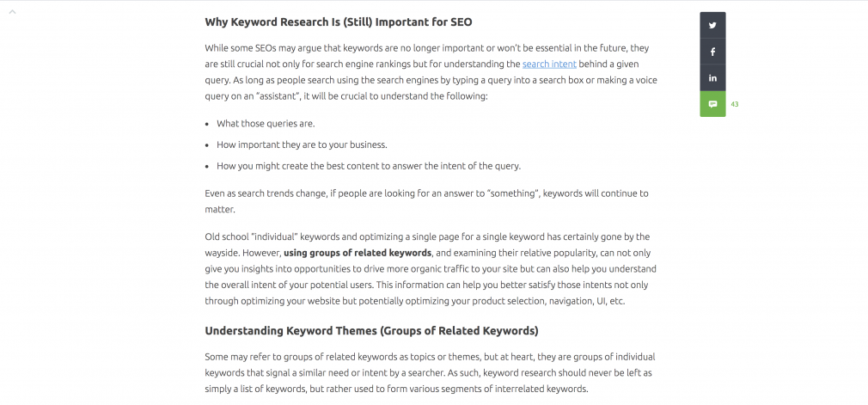The width and height of the screenshot is (868, 405).
Task: Click the up chevron at top-left corner
Action: click(x=12, y=12)
